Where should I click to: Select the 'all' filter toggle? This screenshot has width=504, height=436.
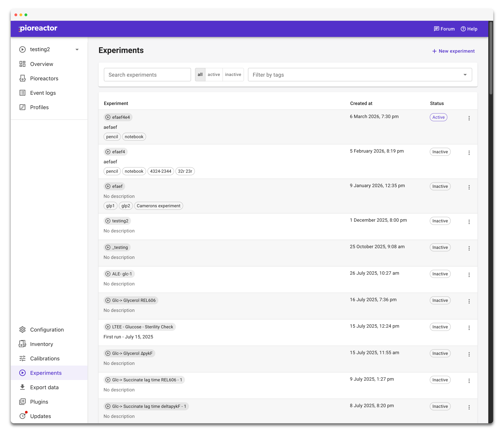(x=200, y=74)
